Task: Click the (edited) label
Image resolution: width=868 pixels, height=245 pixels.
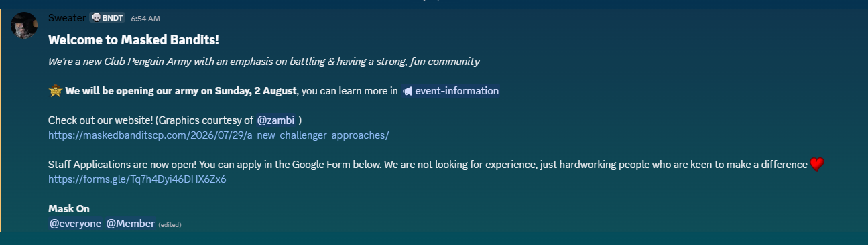Action: pyautogui.click(x=170, y=224)
